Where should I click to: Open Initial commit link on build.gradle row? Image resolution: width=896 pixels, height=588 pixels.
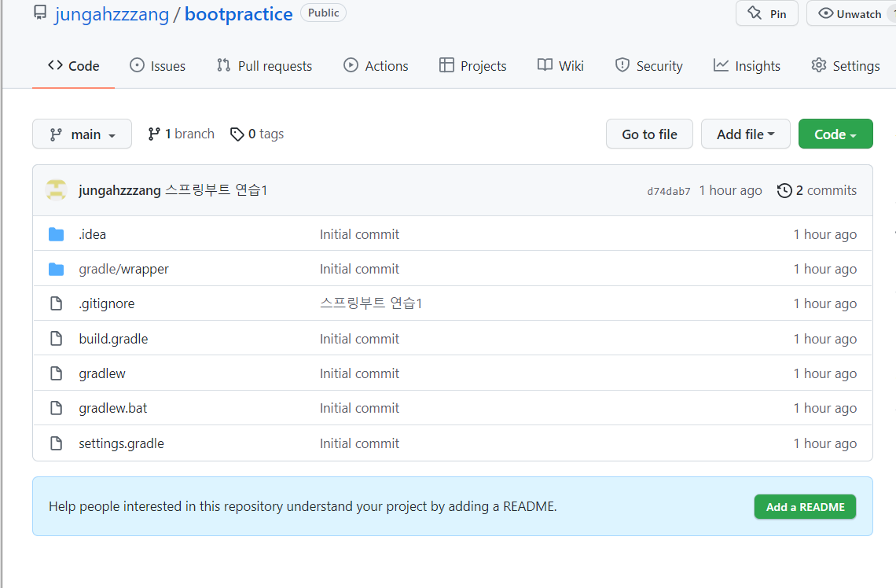(x=359, y=339)
